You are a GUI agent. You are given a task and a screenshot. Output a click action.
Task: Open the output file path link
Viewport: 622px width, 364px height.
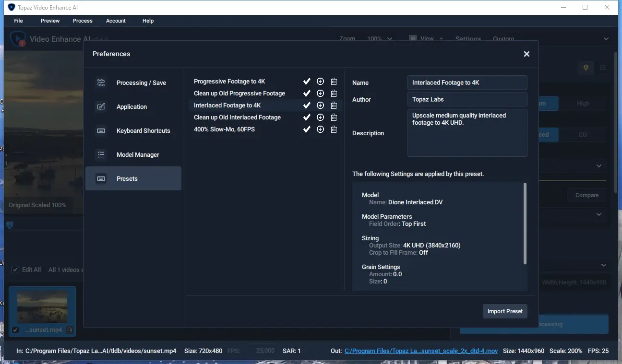[x=421, y=351]
